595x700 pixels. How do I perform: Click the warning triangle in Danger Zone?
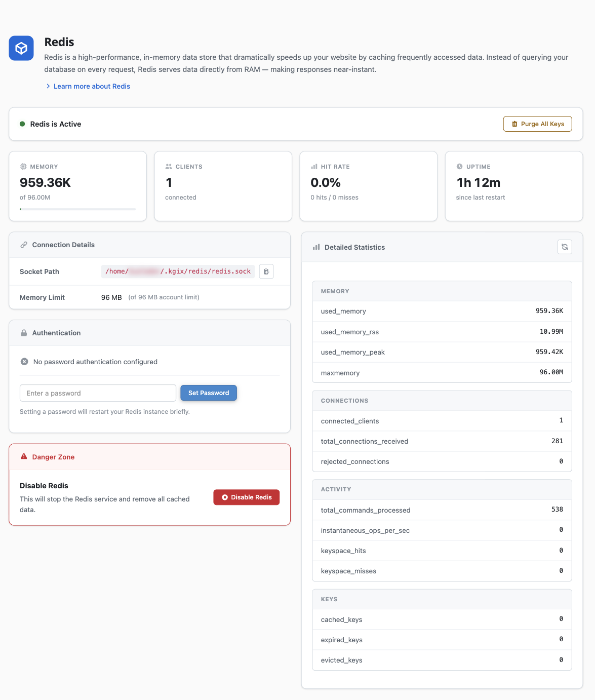24,456
